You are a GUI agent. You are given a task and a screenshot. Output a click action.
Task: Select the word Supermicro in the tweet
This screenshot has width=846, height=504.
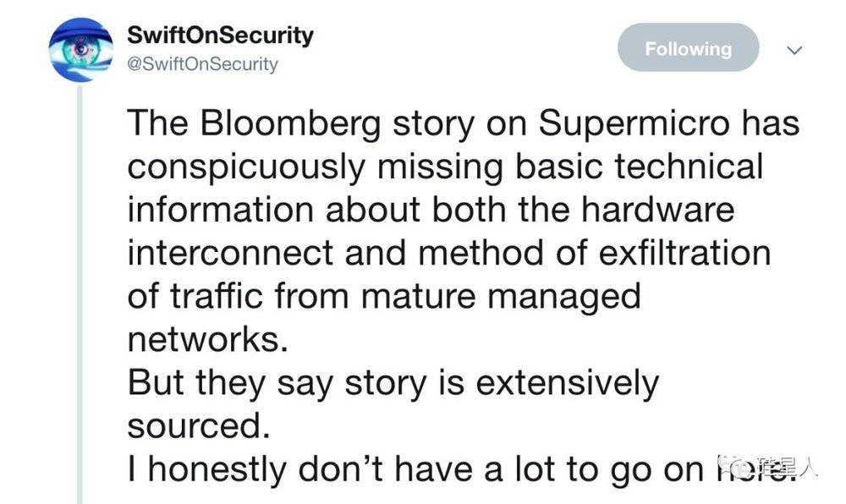click(x=634, y=124)
